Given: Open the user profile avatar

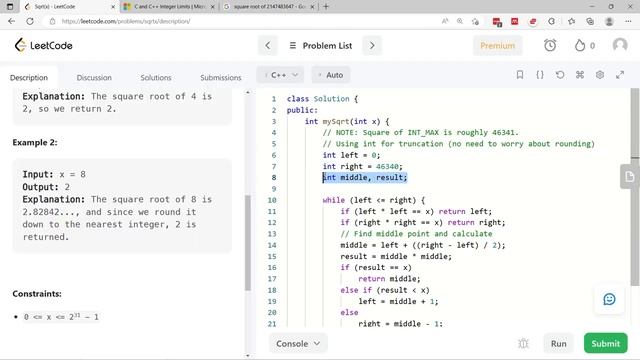Looking at the screenshot, I should (x=620, y=45).
